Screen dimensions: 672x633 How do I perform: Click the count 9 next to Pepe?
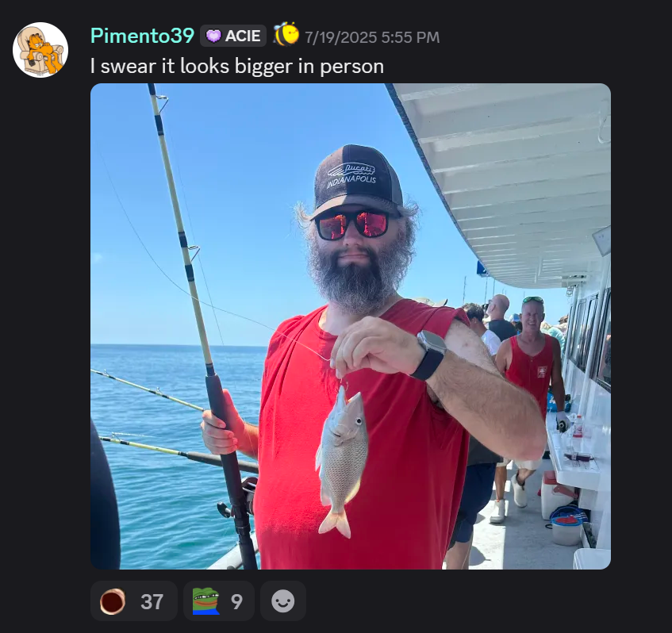click(x=236, y=602)
